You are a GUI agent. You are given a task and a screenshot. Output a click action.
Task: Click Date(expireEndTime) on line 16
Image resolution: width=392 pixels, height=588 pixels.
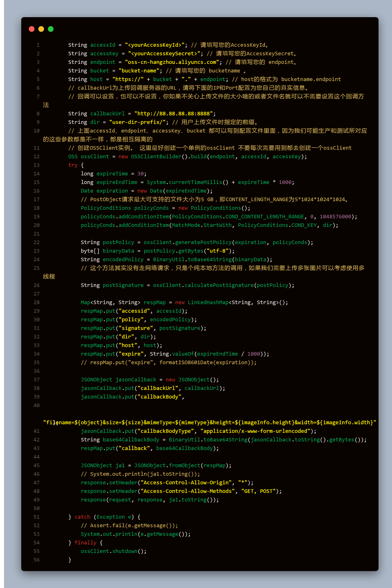click(179, 191)
